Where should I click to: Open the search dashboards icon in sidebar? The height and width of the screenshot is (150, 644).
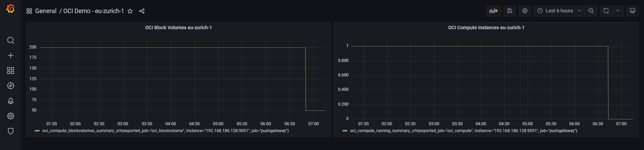pos(11,40)
